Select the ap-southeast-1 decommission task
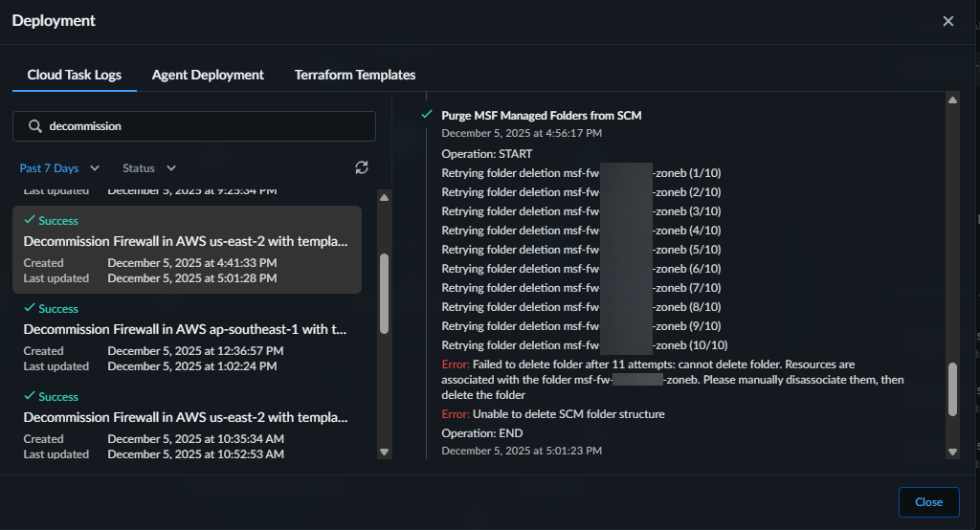 pyautogui.click(x=187, y=338)
